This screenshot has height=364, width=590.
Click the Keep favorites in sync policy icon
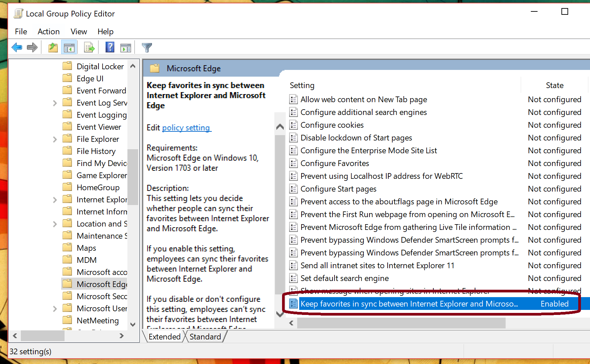pos(293,304)
